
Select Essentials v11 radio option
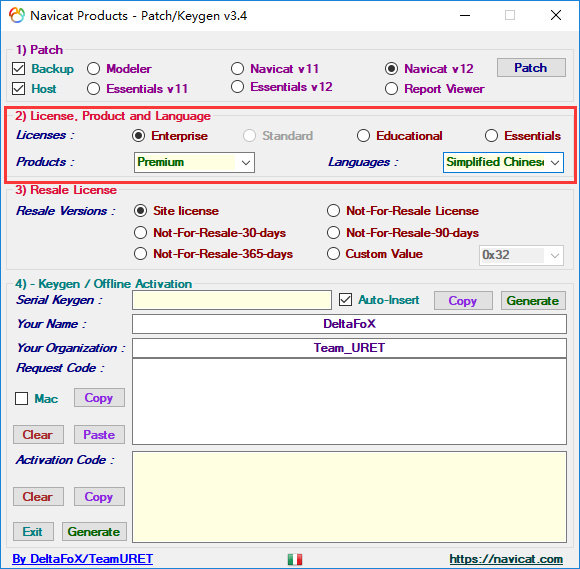(94, 89)
